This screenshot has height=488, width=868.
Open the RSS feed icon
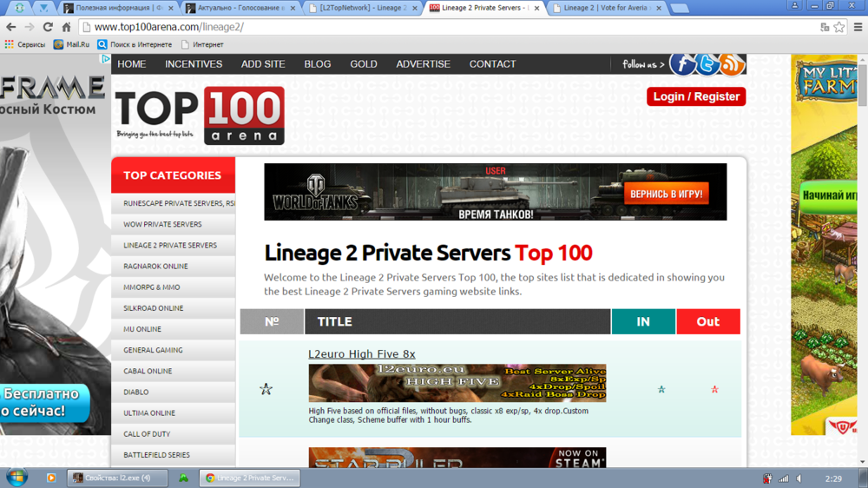pyautogui.click(x=732, y=64)
